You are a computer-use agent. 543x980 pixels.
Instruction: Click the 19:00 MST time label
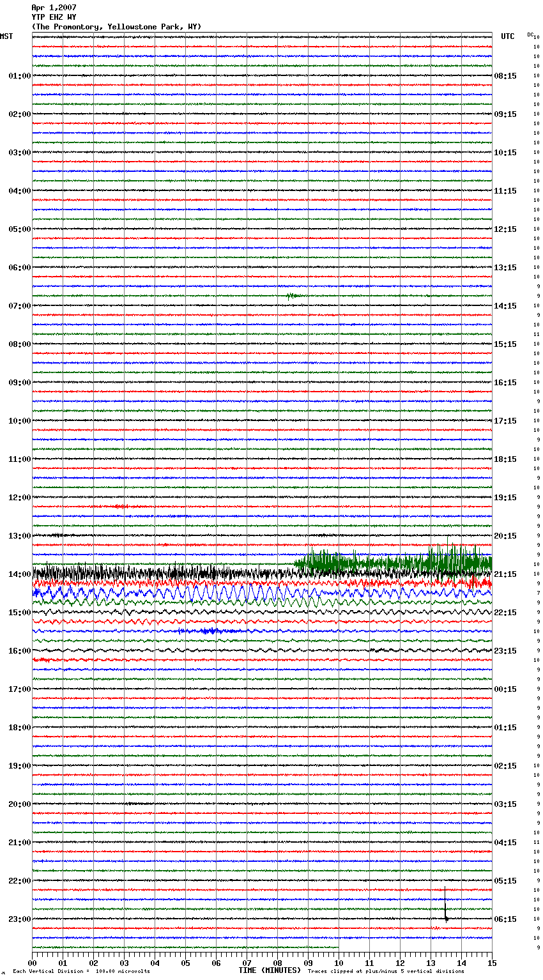tap(20, 766)
